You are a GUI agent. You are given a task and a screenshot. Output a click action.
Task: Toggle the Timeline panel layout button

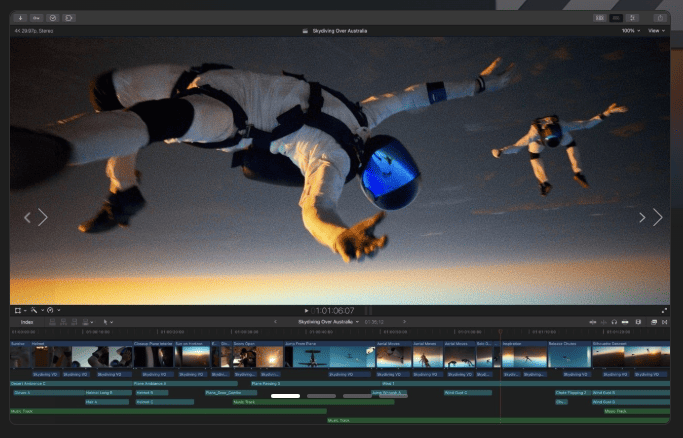click(616, 18)
